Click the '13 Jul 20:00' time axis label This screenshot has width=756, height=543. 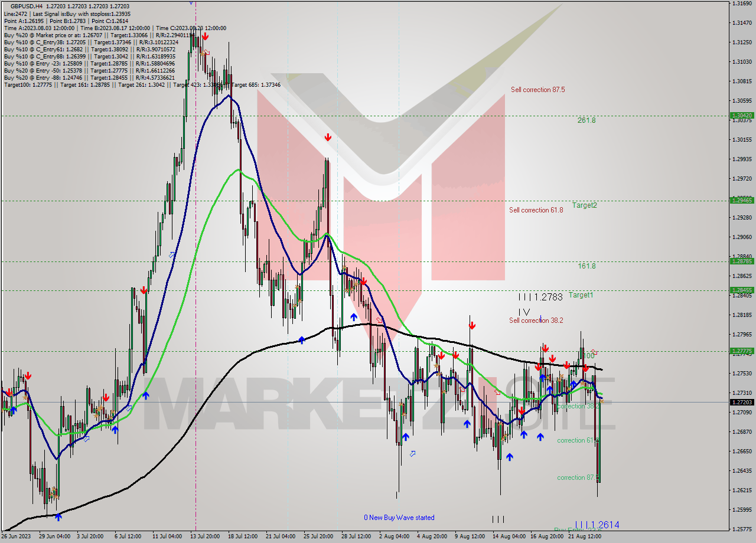click(x=204, y=537)
